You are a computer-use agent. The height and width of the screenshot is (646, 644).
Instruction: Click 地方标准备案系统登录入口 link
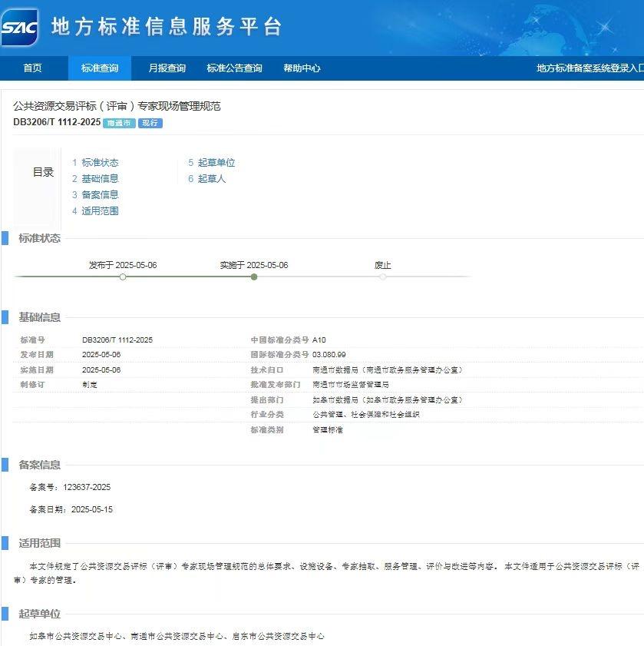coord(590,68)
